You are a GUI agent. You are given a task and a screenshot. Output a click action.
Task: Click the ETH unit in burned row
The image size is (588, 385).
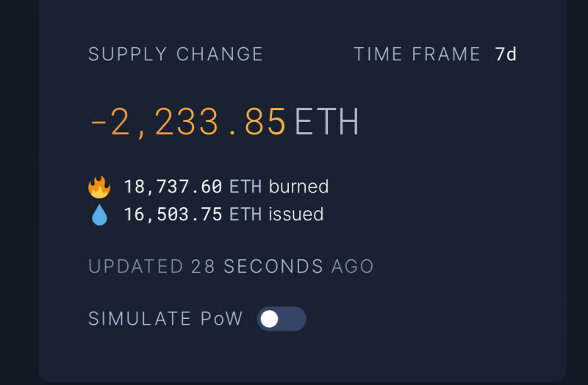pos(245,187)
